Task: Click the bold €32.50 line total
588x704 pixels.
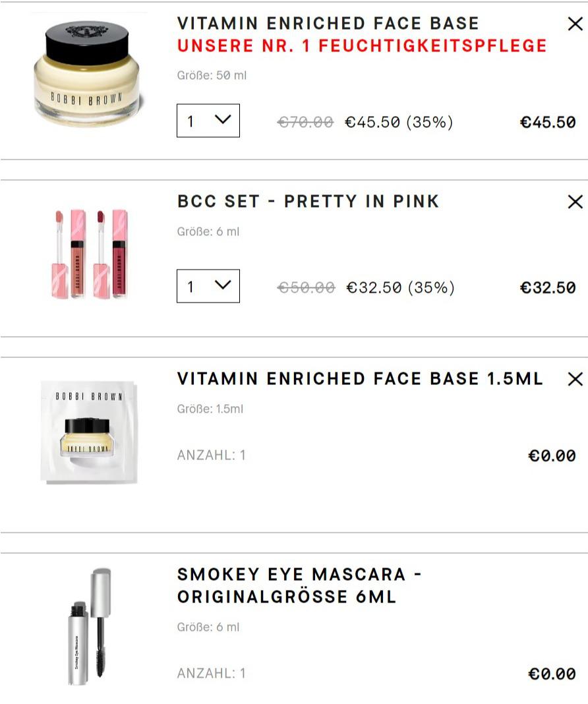Action: (548, 287)
